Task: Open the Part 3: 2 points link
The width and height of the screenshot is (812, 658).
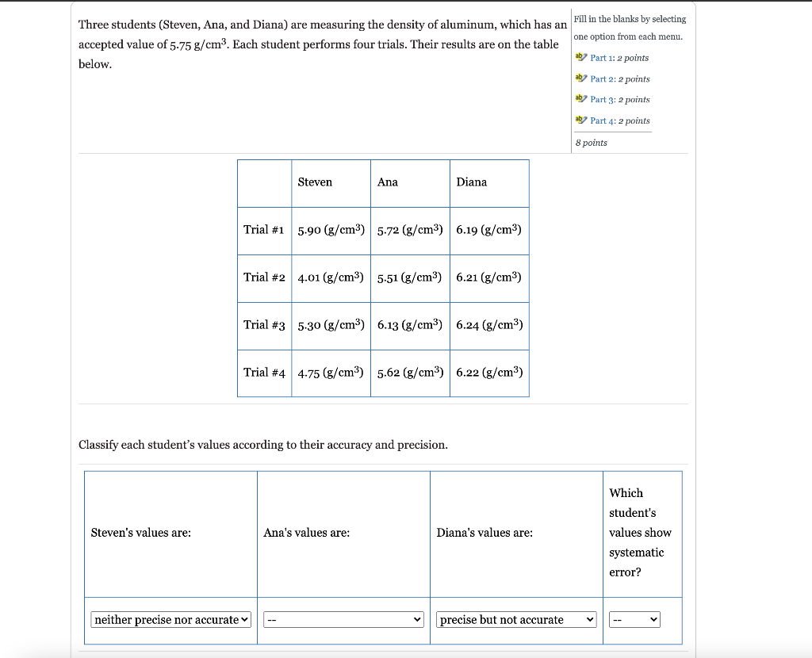Action: (x=620, y=99)
